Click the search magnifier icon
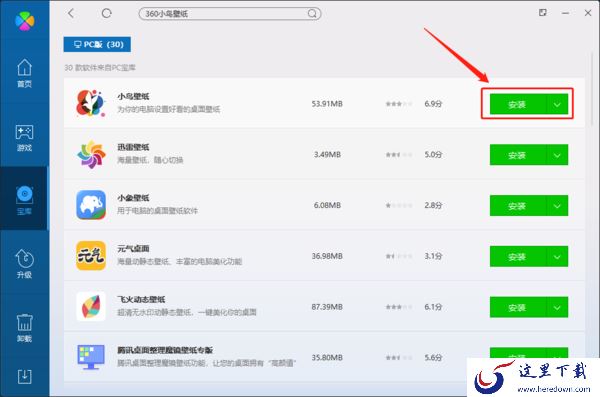 coord(312,14)
